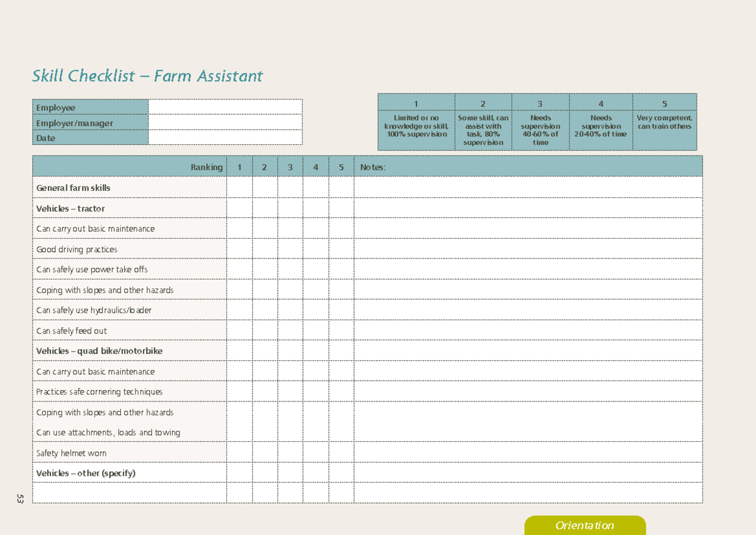Click the rating description Limited or no knowledge or skill
This screenshot has height=535, width=756.
point(416,125)
